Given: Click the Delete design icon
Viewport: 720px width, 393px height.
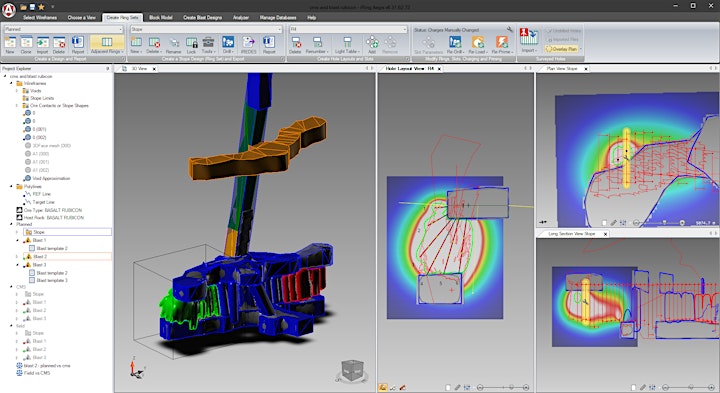Looking at the screenshot, I should [59, 45].
